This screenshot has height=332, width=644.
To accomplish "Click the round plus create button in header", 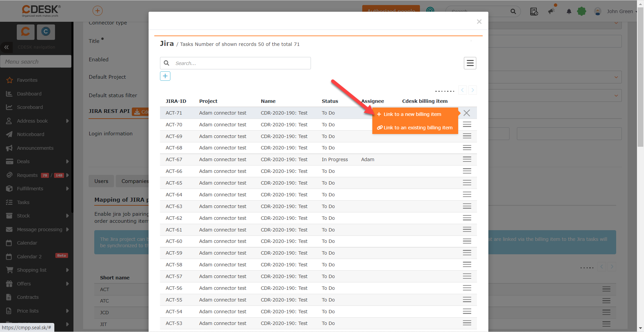I will tap(98, 11).
